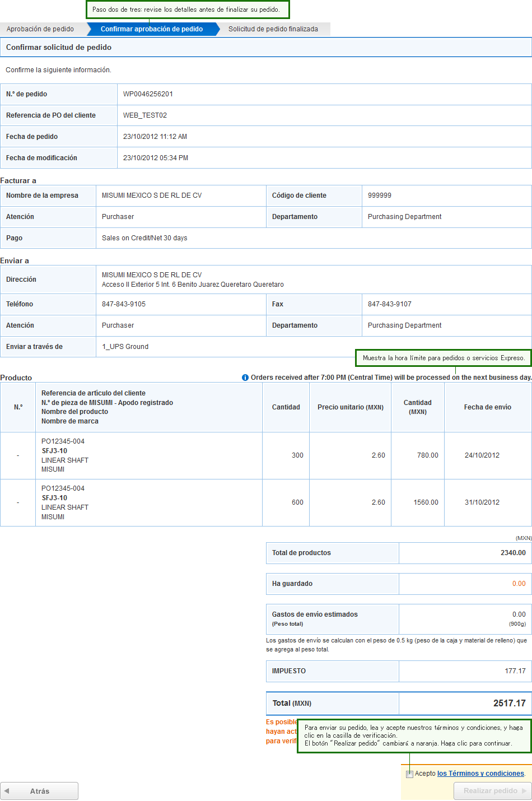Click customer code 999999
The width and height of the screenshot is (532, 801).
click(380, 195)
